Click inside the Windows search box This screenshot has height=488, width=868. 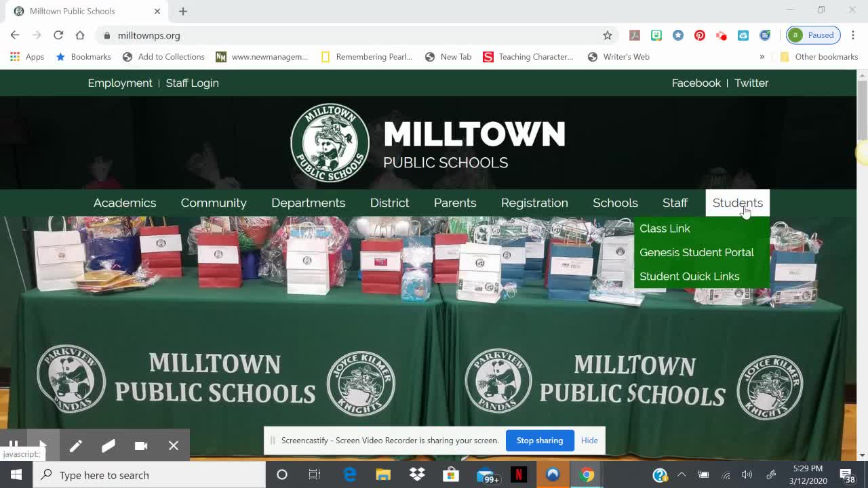(136, 474)
